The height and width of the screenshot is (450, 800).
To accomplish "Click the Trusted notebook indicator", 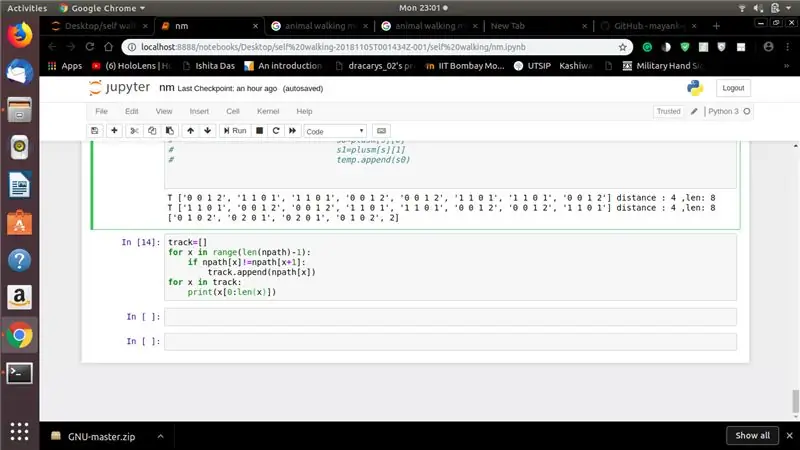I will pos(668,111).
